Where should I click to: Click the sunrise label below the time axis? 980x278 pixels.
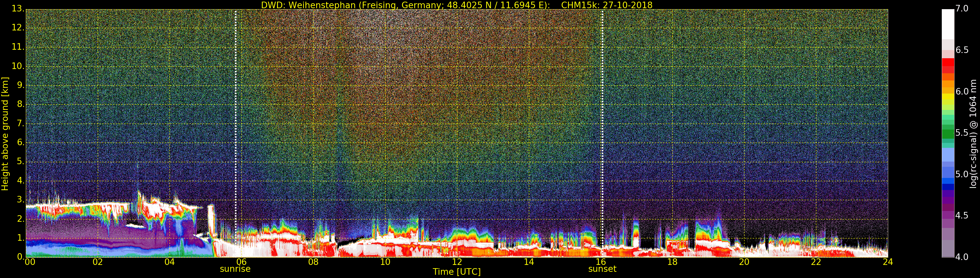pyautogui.click(x=235, y=269)
